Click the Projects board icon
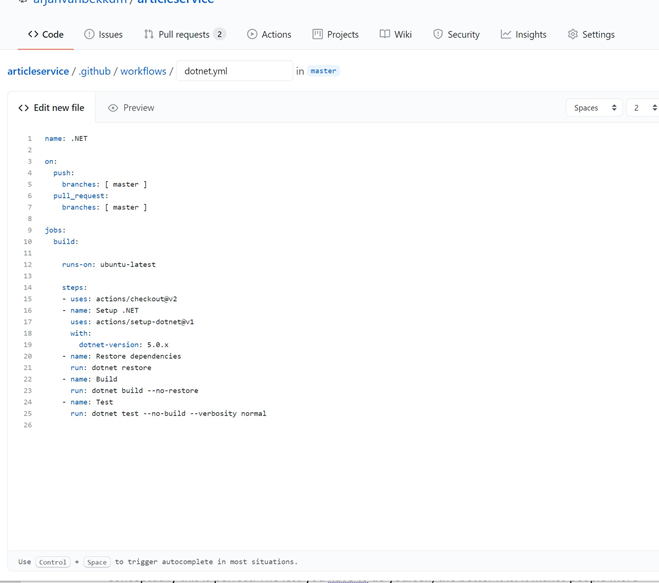Image resolution: width=659 pixels, height=583 pixels. point(317,34)
